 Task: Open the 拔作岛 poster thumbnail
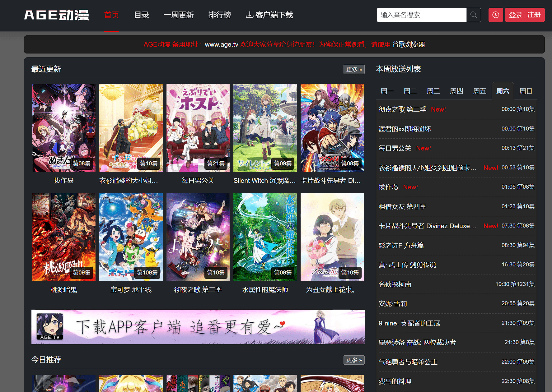click(x=64, y=128)
